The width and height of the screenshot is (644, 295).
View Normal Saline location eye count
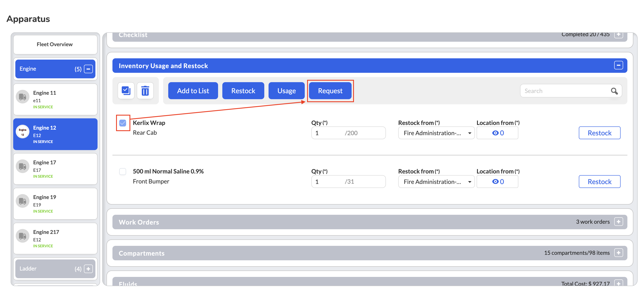click(497, 182)
